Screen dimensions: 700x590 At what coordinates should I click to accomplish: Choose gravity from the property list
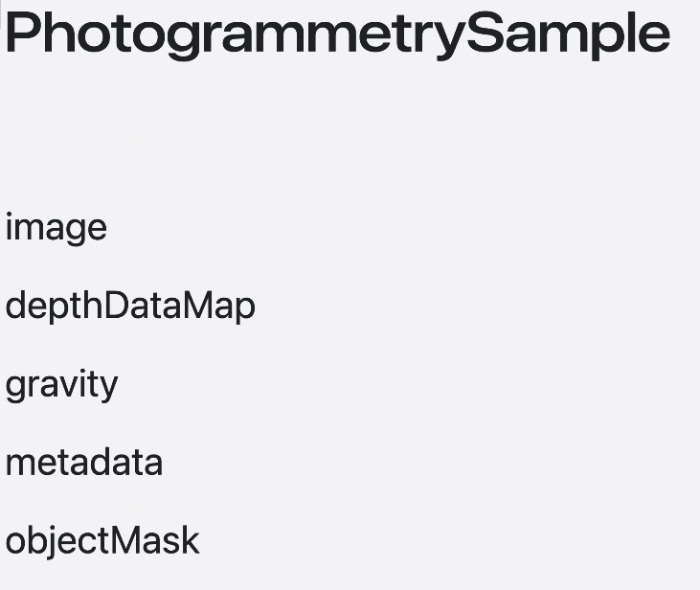(62, 385)
